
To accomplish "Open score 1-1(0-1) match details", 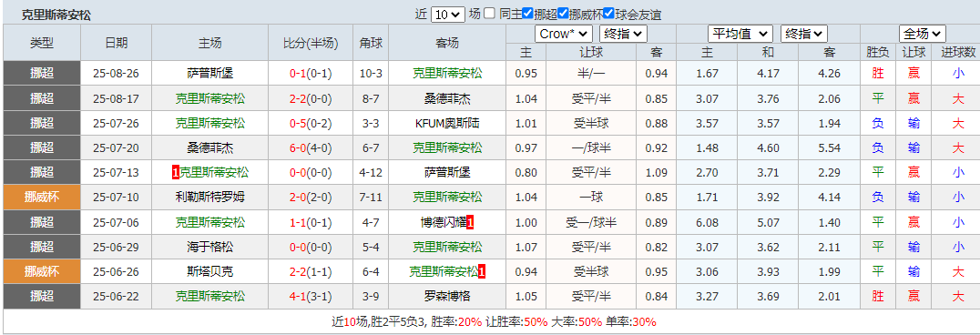I will coord(311,222).
